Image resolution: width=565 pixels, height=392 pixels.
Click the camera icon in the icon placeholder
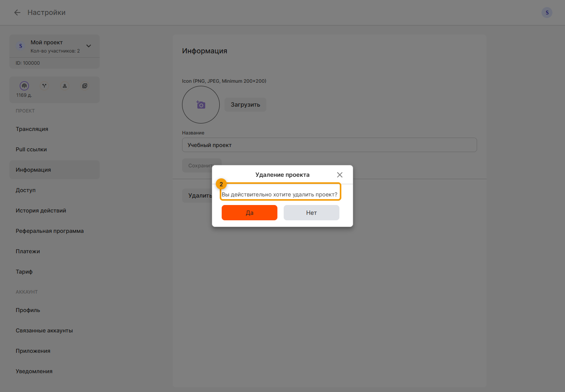pos(201,105)
